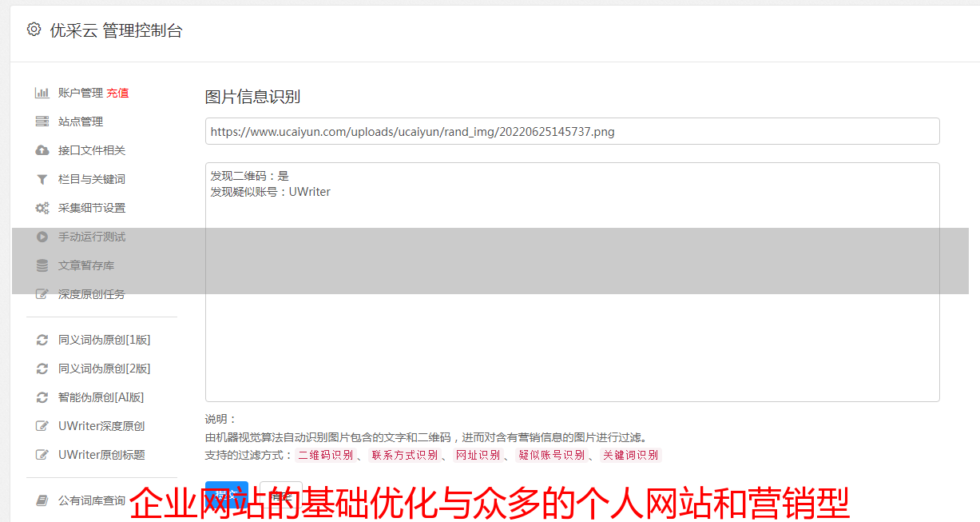Click the refresh icon beside 同义词伪原创[1版]
Screen dimensions: 980x522
(x=42, y=340)
